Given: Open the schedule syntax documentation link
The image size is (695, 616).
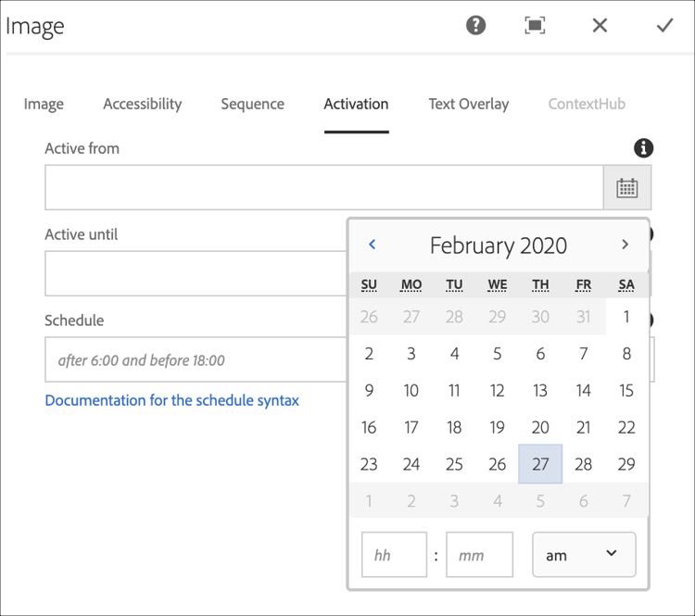Looking at the screenshot, I should (x=171, y=400).
